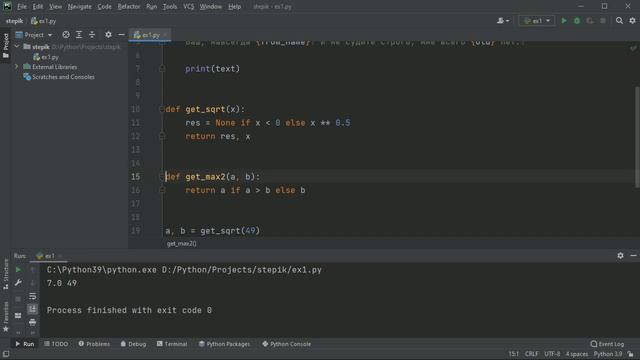Toggle tool window bars status icon
This screenshot has height=360, width=640.
click(x=6, y=354)
